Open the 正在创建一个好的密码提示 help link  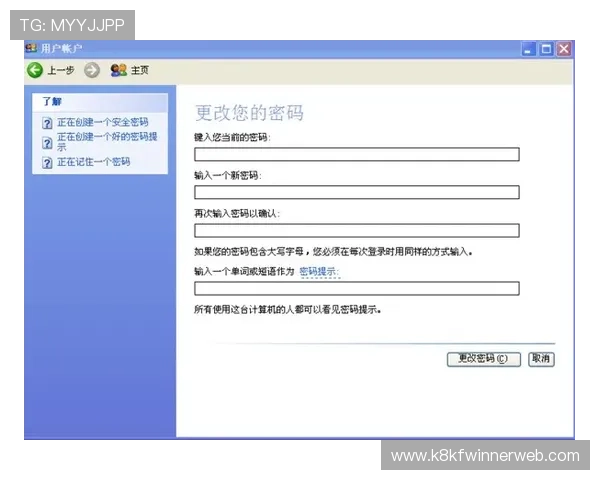pos(107,142)
